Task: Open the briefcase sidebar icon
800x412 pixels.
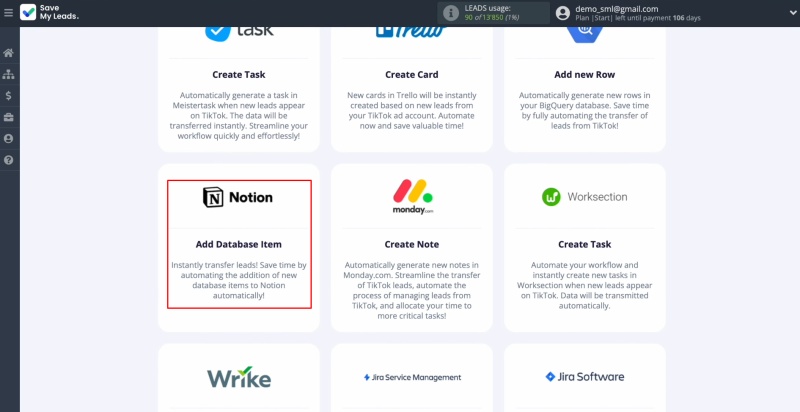Action: 8,117
